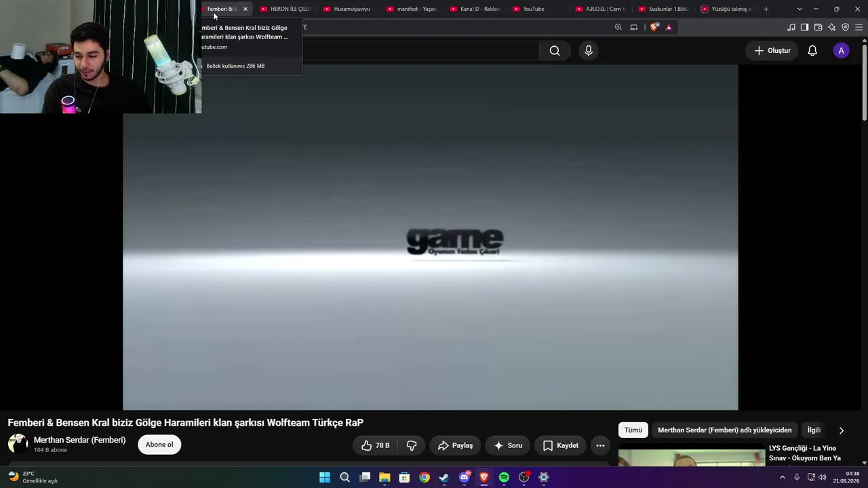
Task: Switch to the A.R.O.G. | Cem Y tab
Action: point(601,9)
